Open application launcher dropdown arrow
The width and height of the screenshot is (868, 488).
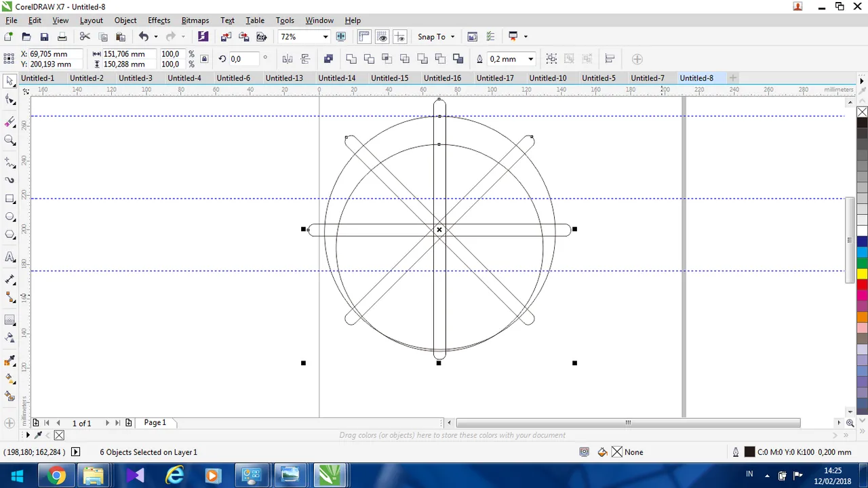point(525,37)
